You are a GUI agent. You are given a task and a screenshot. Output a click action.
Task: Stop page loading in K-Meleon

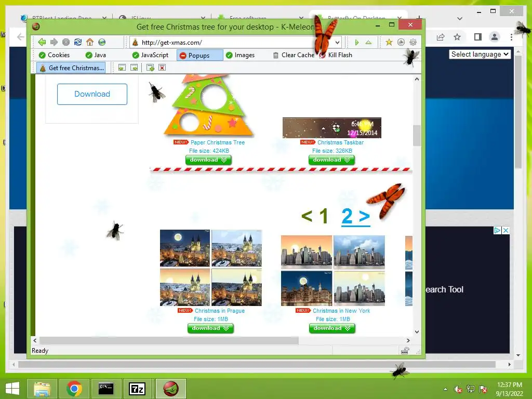click(66, 42)
